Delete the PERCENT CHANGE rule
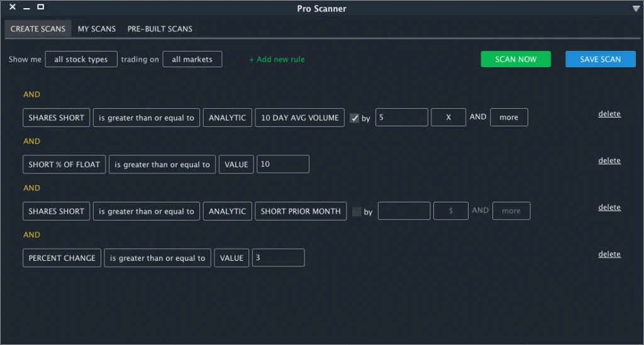Screen dimensions: 644x345 coord(609,255)
